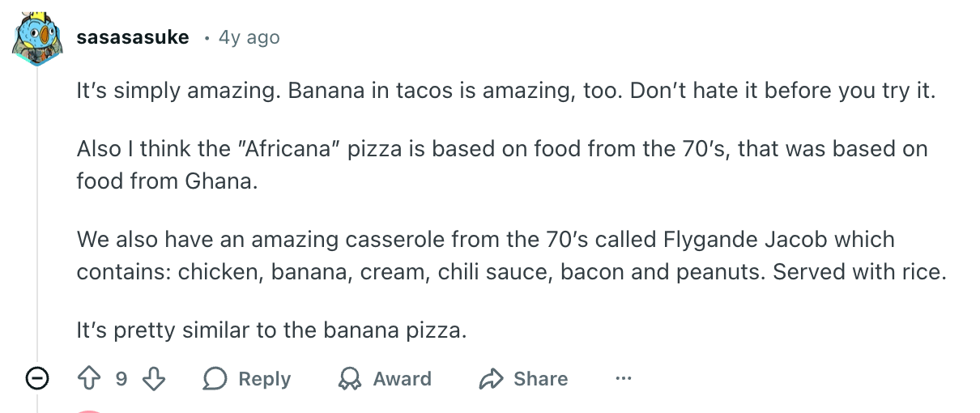This screenshot has height=413, width=980.
Task: Click the Award ribbon icon
Action: point(350,379)
